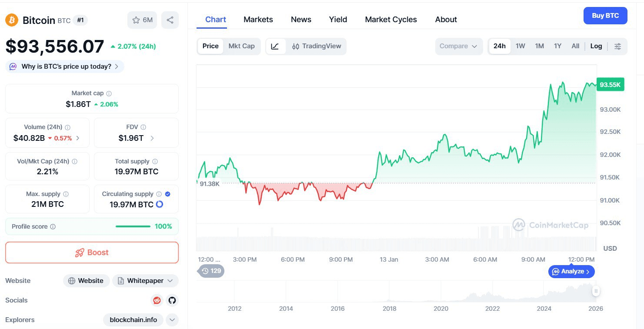This screenshot has height=329, width=644.
Task: Click the Buy BTC button
Action: (605, 16)
